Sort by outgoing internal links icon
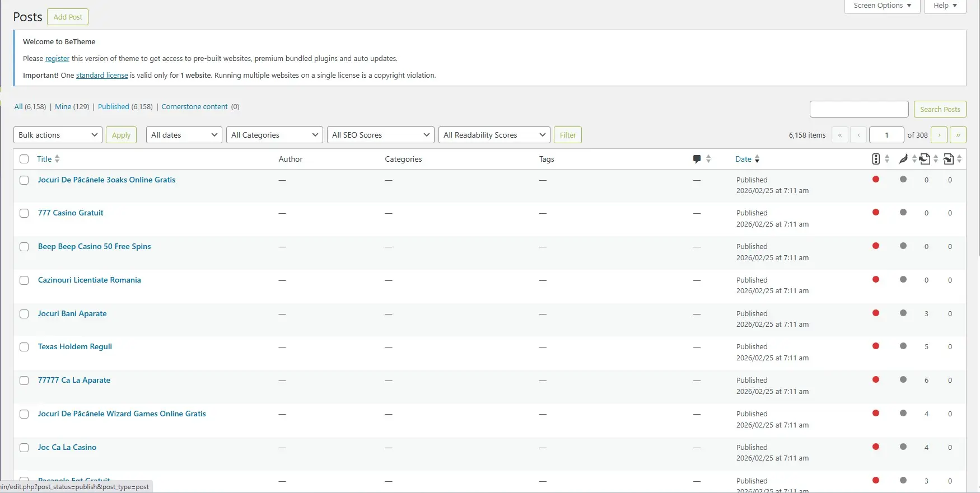 tap(925, 159)
